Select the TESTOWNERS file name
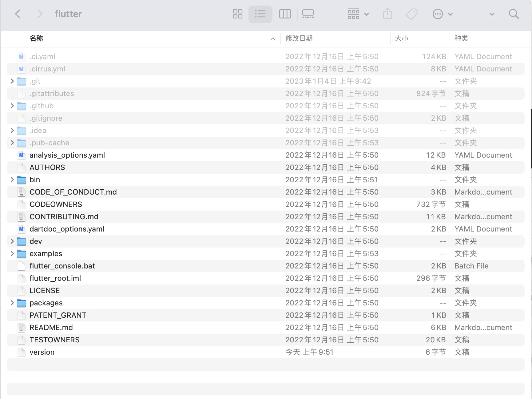Image resolution: width=532 pixels, height=399 pixels. coord(54,340)
